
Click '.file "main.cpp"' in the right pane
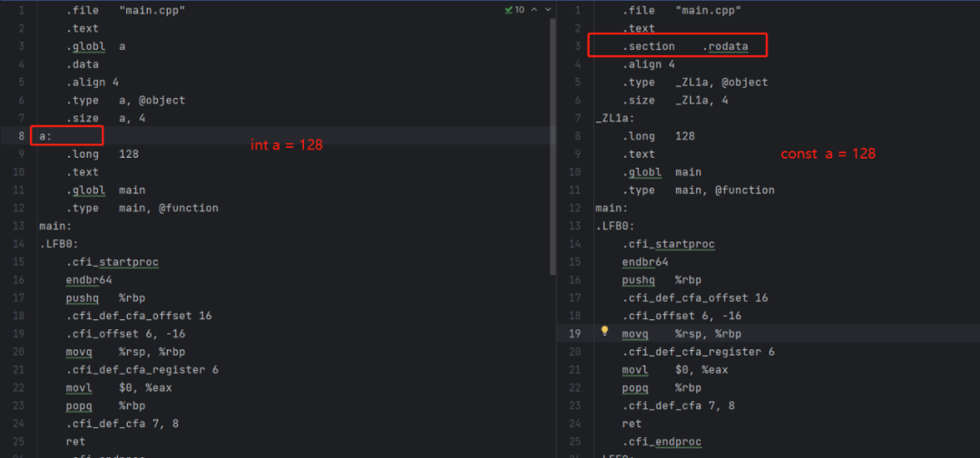click(x=681, y=11)
